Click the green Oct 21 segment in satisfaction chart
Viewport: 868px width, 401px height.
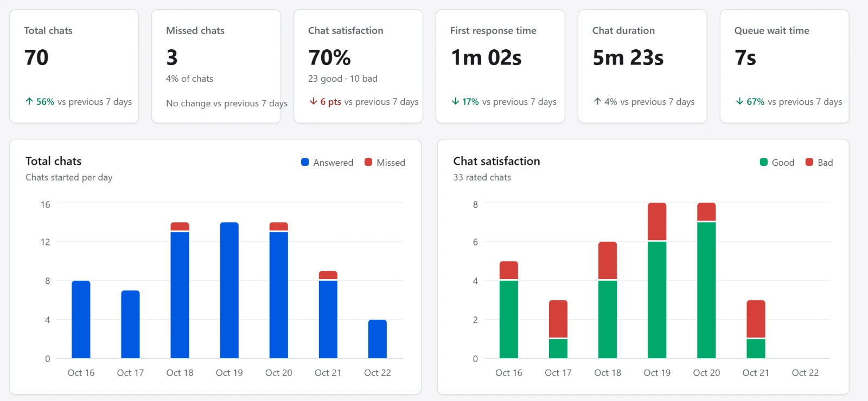click(x=756, y=348)
